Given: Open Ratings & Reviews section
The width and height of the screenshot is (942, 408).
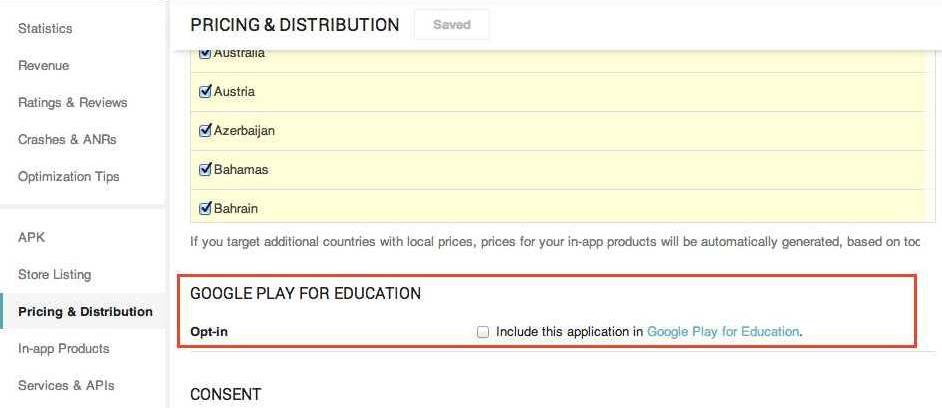Looking at the screenshot, I should point(72,102).
